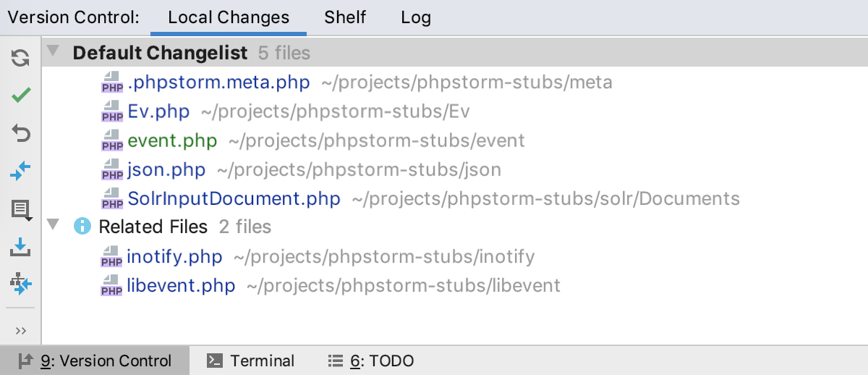Image resolution: width=868 pixels, height=375 pixels.
Task: Click the 9: Version Control tool button
Action: tap(95, 361)
